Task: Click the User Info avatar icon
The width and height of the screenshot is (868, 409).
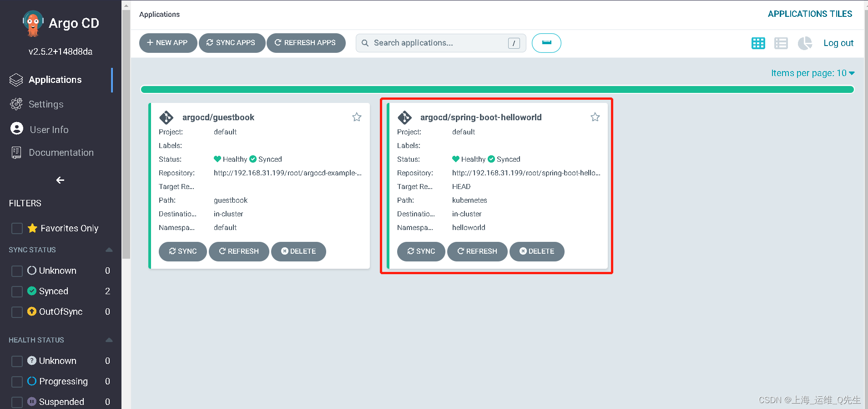Action: click(x=17, y=129)
